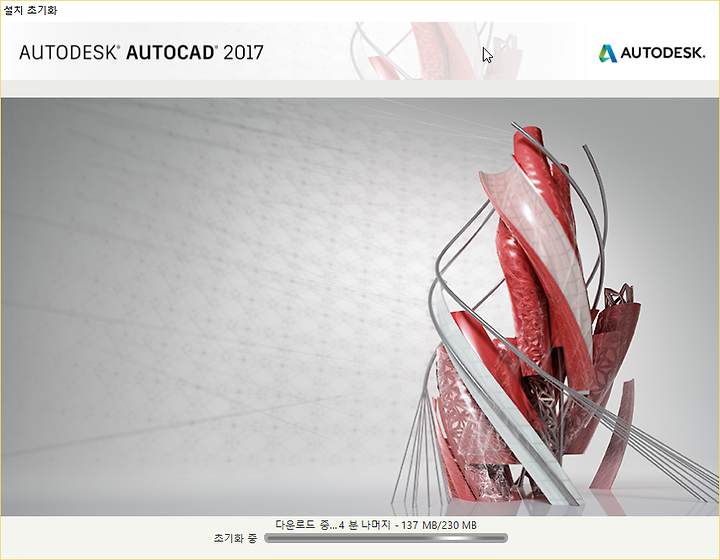
Task: Click the '다운로드 중...4 분 나머지' status text
Action: 333,525
